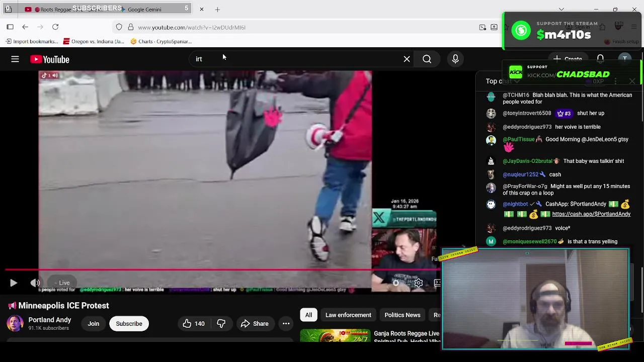Open Ganja Roots Reggae Live thumbnail
The width and height of the screenshot is (644, 362).
[x=335, y=336]
